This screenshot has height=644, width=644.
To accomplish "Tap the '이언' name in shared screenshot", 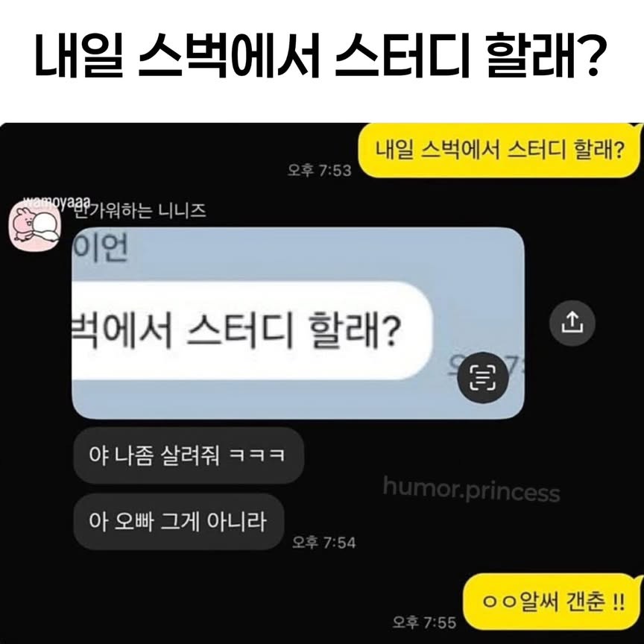I will [101, 247].
